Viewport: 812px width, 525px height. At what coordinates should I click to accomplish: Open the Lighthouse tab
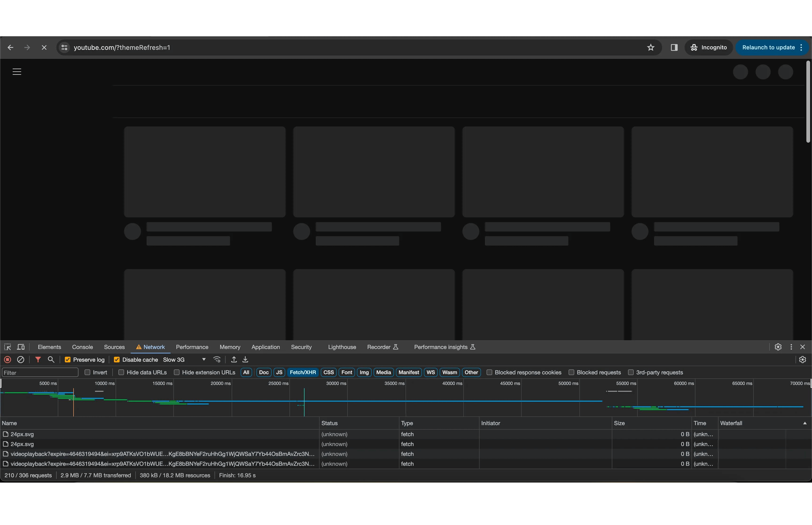(x=342, y=347)
